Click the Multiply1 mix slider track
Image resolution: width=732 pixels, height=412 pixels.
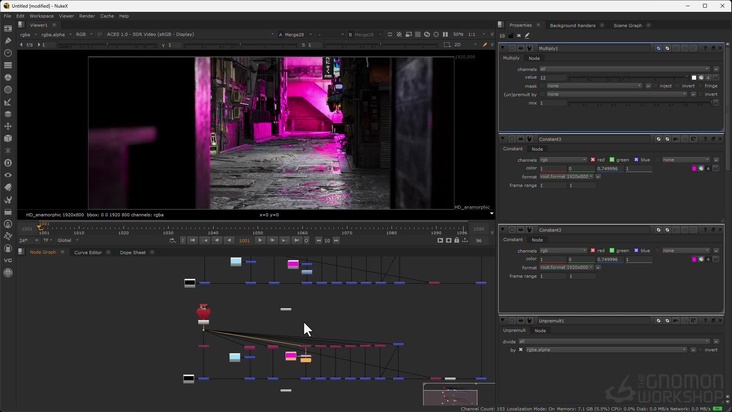pyautogui.click(x=640, y=103)
